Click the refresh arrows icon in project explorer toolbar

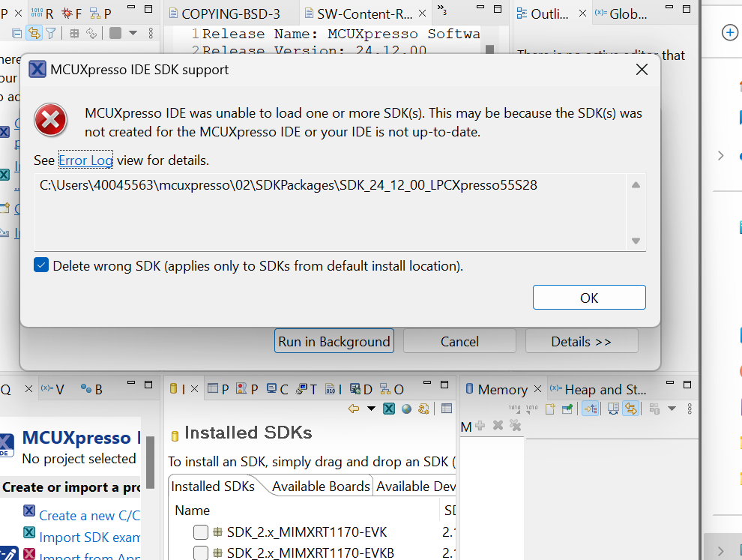pos(91,33)
